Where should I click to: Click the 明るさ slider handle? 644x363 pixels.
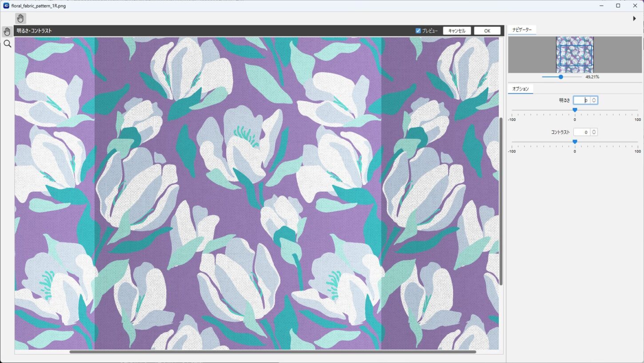tap(575, 110)
